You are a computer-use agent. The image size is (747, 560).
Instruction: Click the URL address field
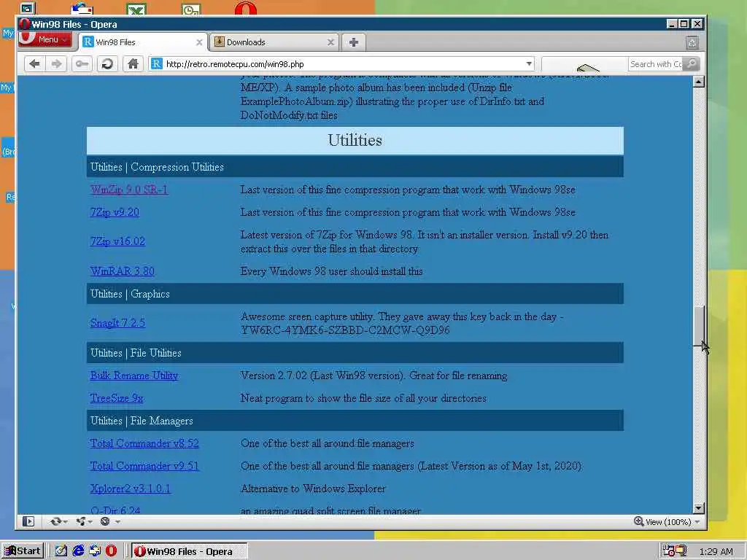(x=343, y=64)
